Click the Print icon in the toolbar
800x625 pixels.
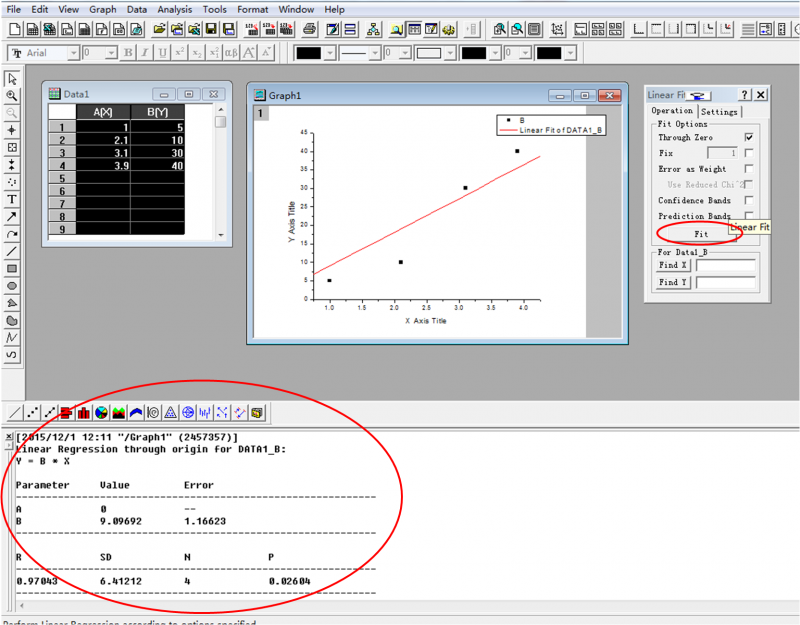(310, 29)
